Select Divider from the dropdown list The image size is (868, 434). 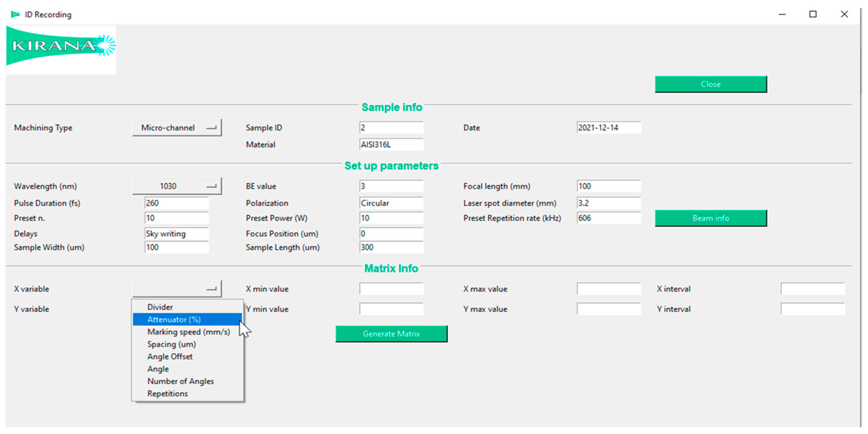pos(160,307)
